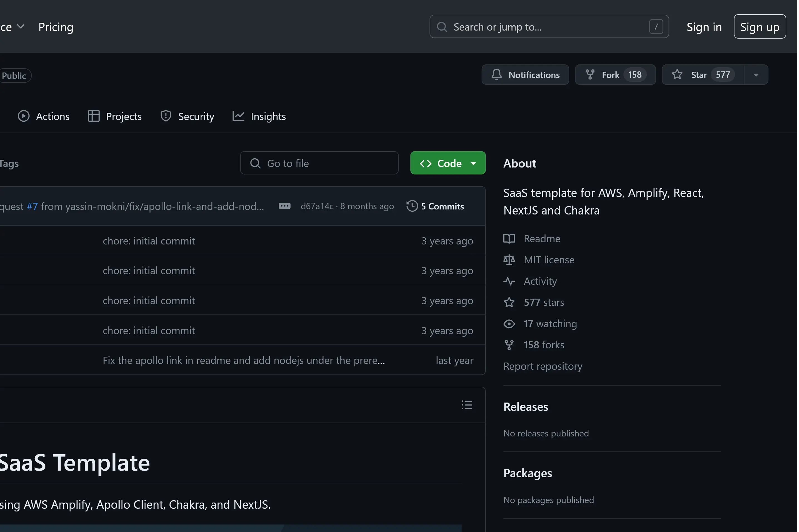Open the MIT license link
Viewport: 799px width, 532px height.
549,260
